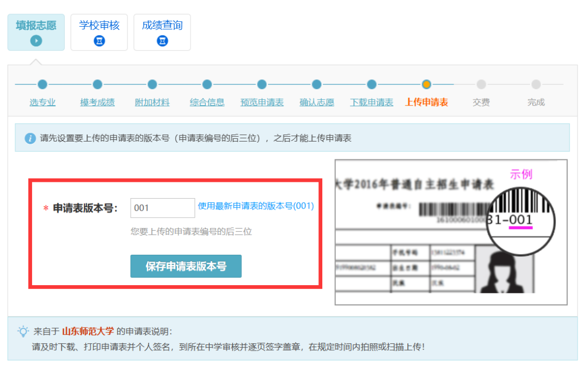Image resolution: width=588 pixels, height=369 pixels.
Task: Click the orange 上传申请表 step dot
Action: [426, 84]
